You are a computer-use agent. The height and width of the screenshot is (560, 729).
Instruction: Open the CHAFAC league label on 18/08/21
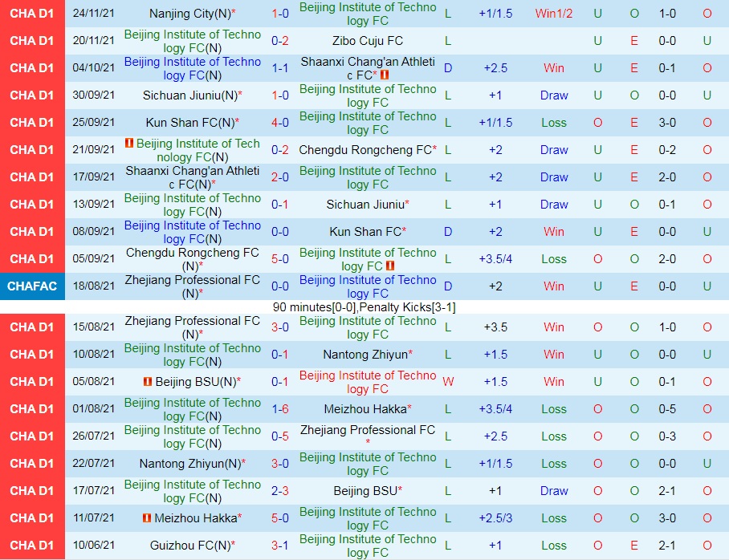[32, 286]
